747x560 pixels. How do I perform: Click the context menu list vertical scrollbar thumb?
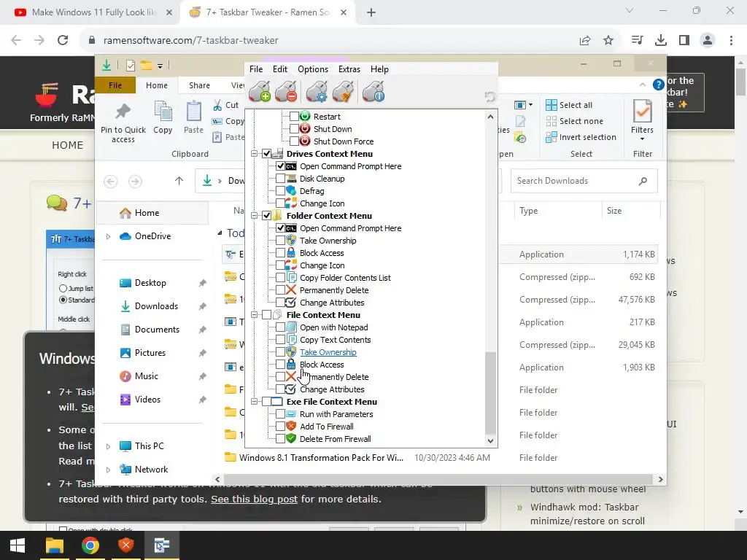pyautogui.click(x=490, y=393)
